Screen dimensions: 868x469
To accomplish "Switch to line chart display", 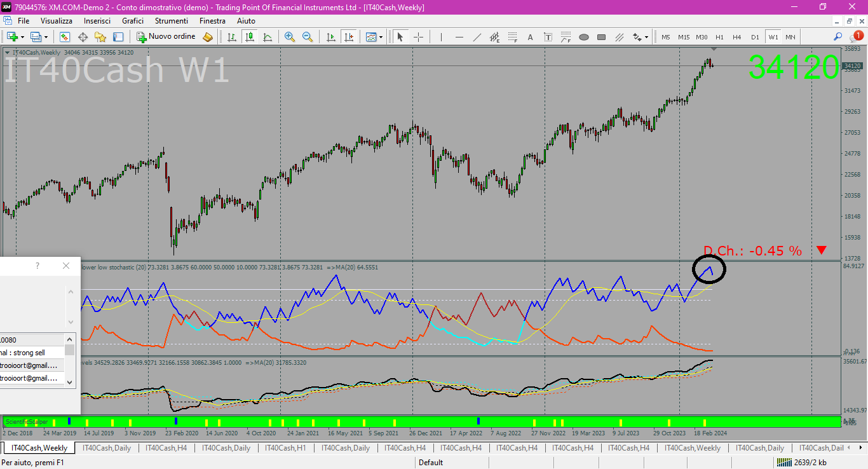I will tap(268, 37).
